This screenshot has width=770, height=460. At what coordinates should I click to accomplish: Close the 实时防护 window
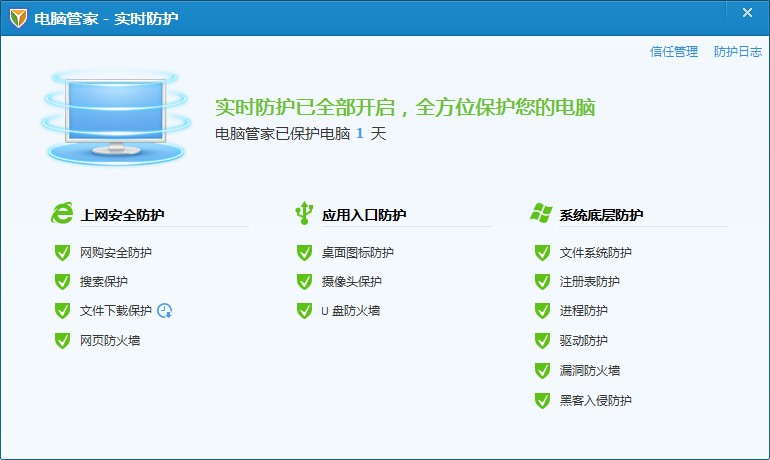pyautogui.click(x=747, y=13)
